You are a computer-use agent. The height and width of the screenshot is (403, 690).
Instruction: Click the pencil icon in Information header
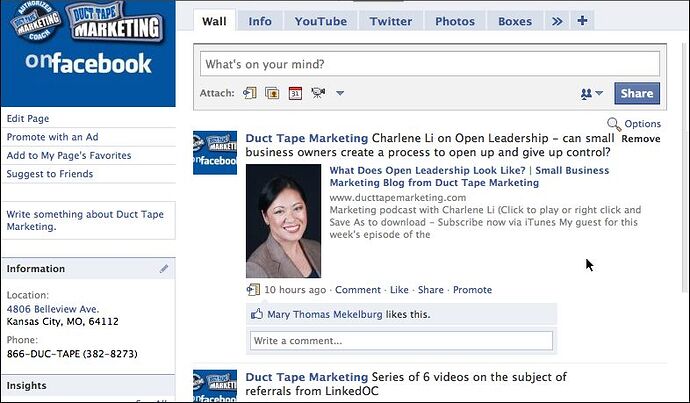pyautogui.click(x=164, y=268)
